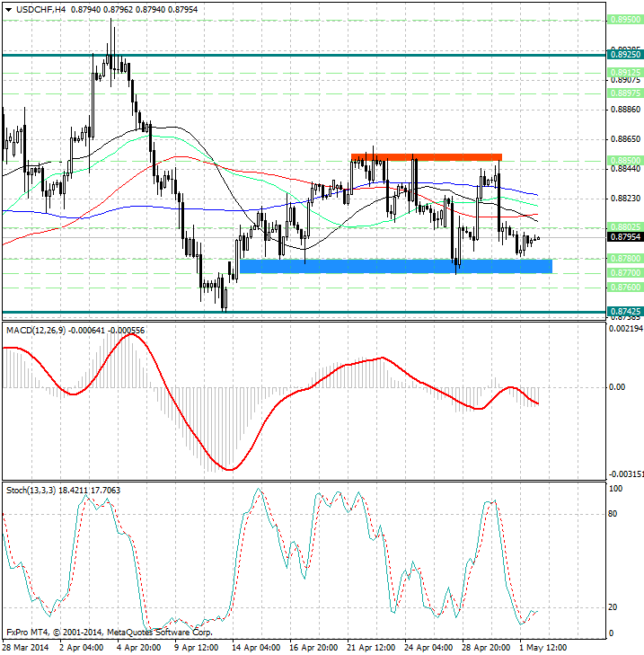The image size is (644, 655).
Task: Click the 0.88500 green price label
Action: click(x=625, y=161)
